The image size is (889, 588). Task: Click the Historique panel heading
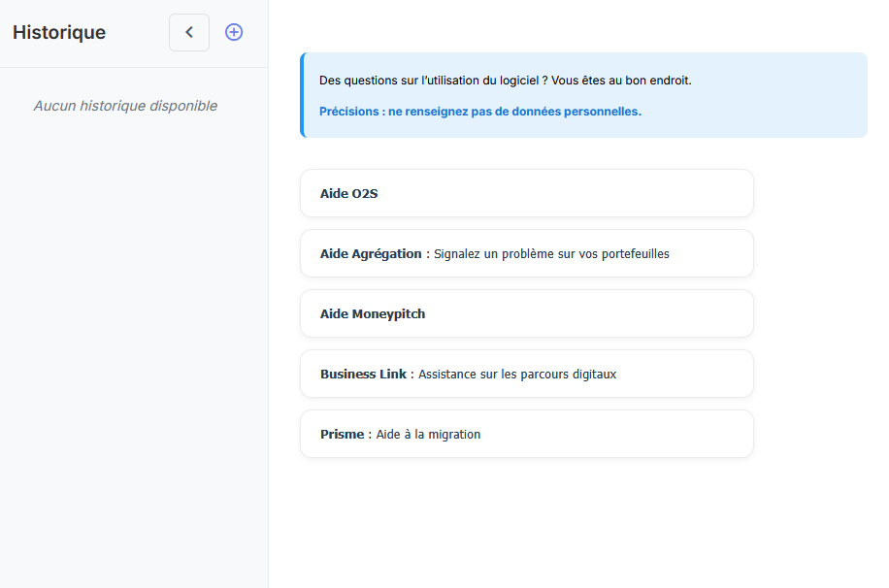point(59,32)
